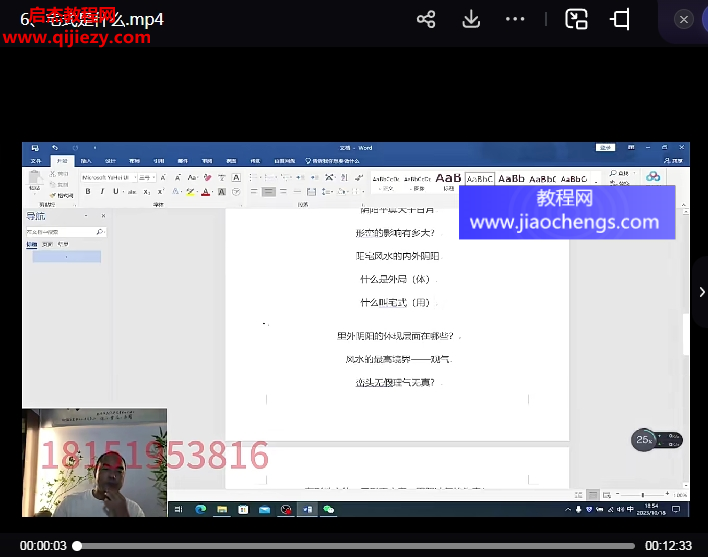The height and width of the screenshot is (557, 708).
Task: Toggle align left in paragraph group
Action: pyautogui.click(x=254, y=192)
